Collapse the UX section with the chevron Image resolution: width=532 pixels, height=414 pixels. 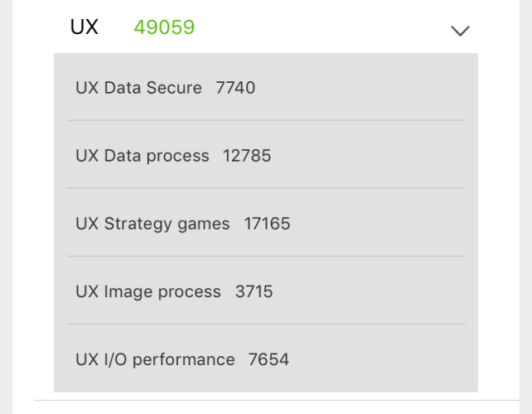coord(460,31)
